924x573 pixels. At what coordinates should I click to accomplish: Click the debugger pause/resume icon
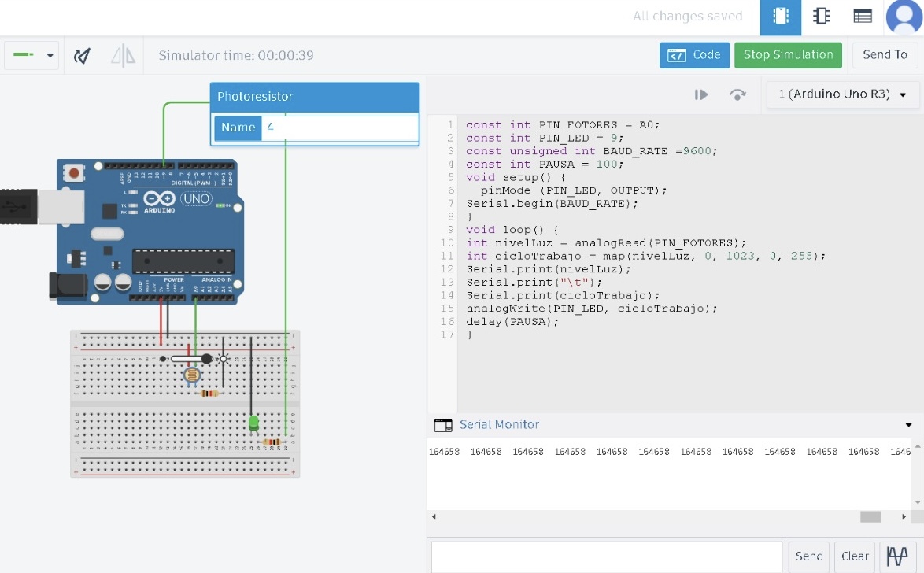[700, 94]
